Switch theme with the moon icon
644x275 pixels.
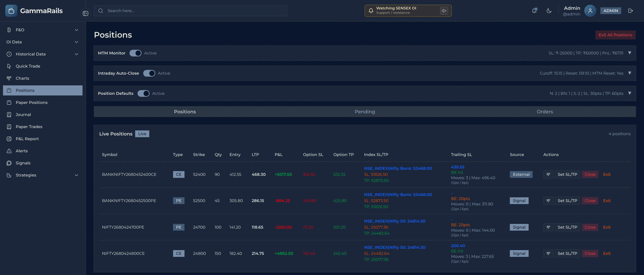point(549,11)
